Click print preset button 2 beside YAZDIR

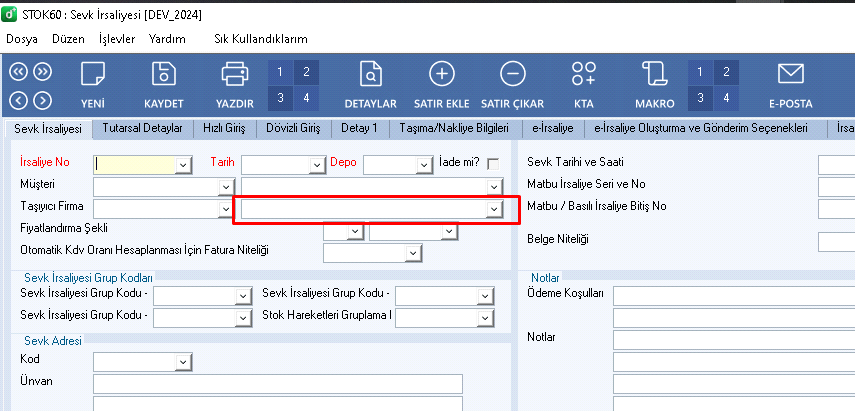[x=305, y=72]
